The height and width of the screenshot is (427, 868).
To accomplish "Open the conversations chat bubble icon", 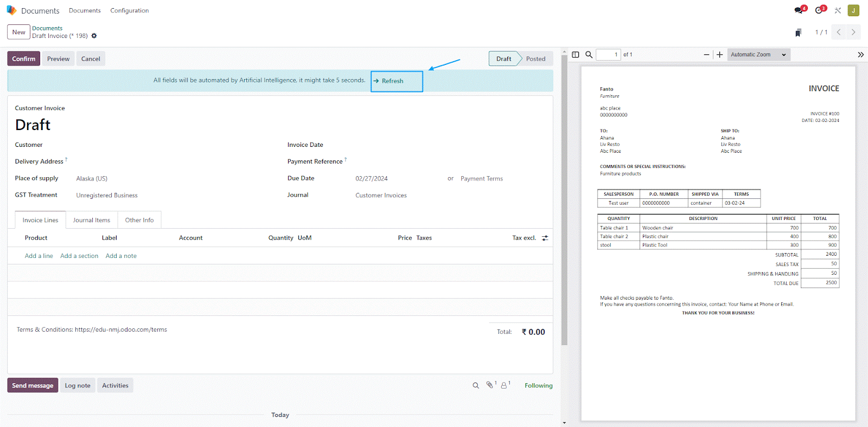I will 799,10.
